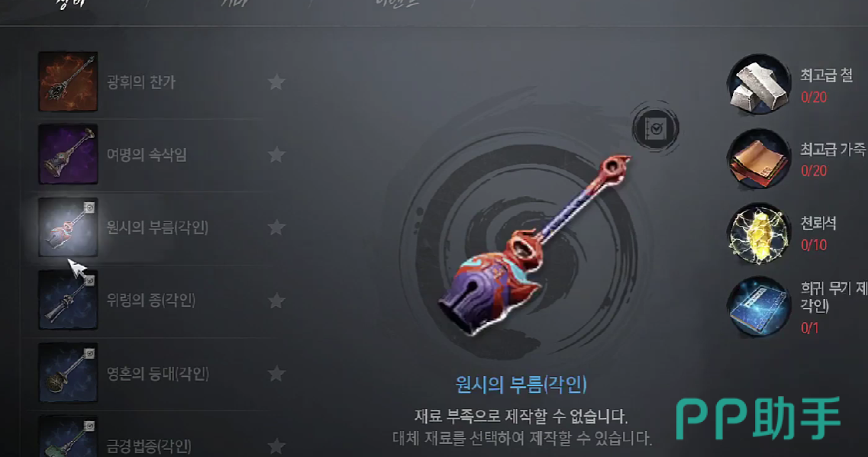The image size is (868, 457).
Task: Click the large weapon preview image
Action: coord(533,246)
